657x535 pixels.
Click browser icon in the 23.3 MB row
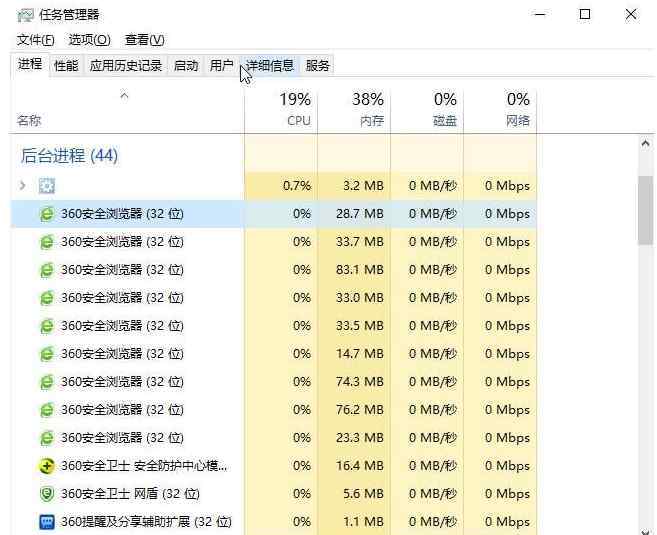(x=47, y=438)
